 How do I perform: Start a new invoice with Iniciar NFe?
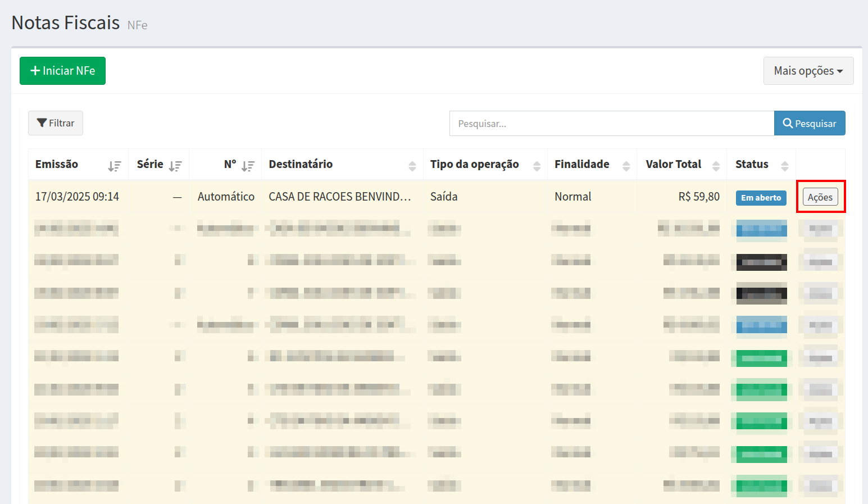point(62,71)
